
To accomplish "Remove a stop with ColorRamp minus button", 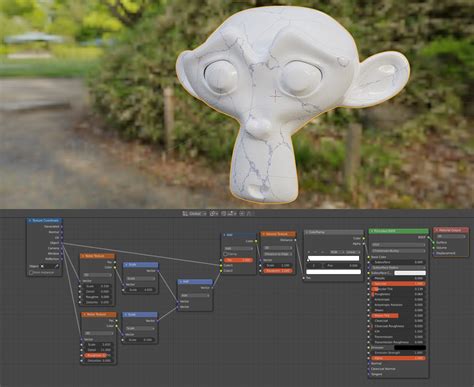I will 314,252.
